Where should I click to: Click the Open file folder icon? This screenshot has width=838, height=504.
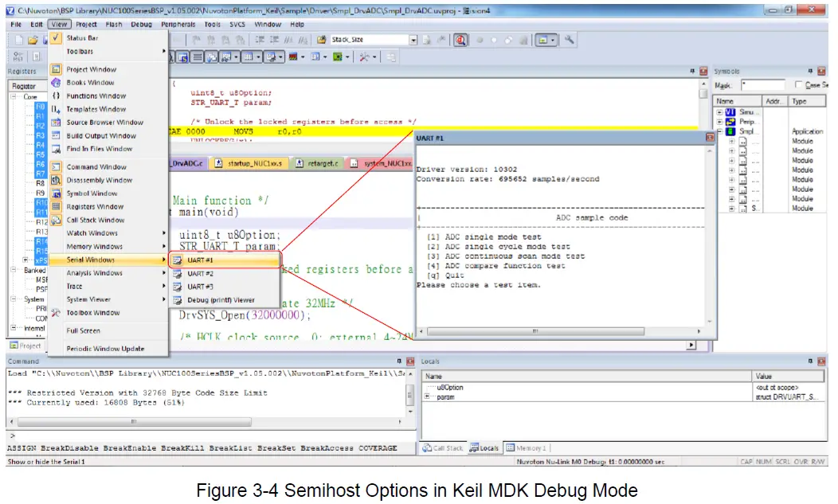(33, 40)
